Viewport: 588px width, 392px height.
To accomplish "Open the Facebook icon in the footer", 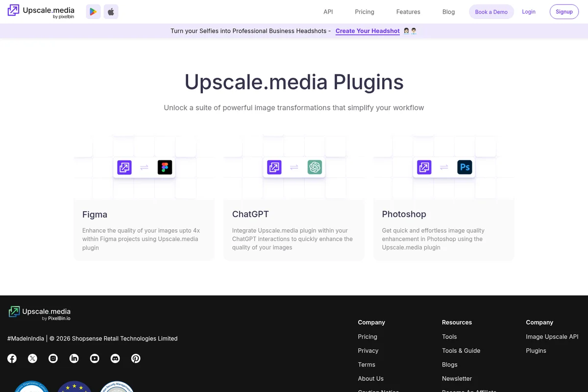I will point(12,358).
